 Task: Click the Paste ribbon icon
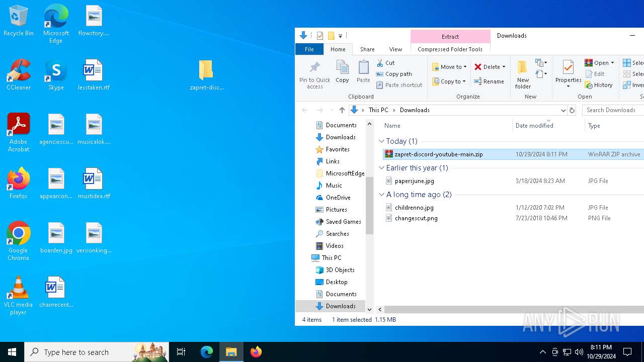click(363, 71)
